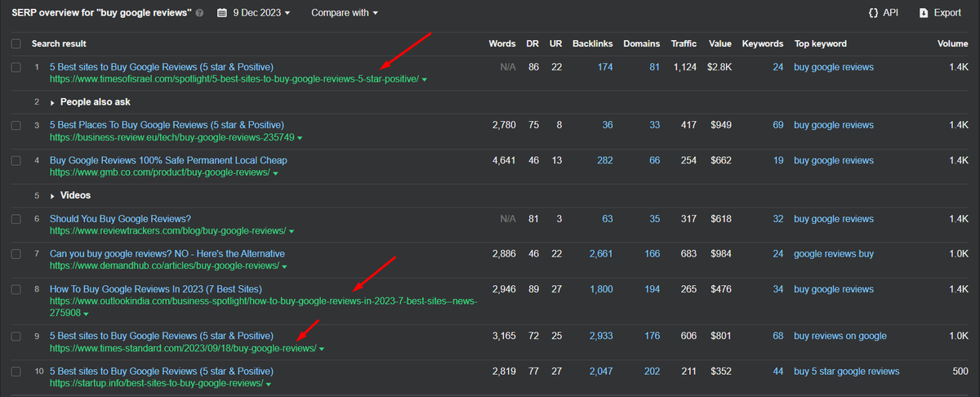Click the API button
This screenshot has width=980, height=397.
click(882, 13)
